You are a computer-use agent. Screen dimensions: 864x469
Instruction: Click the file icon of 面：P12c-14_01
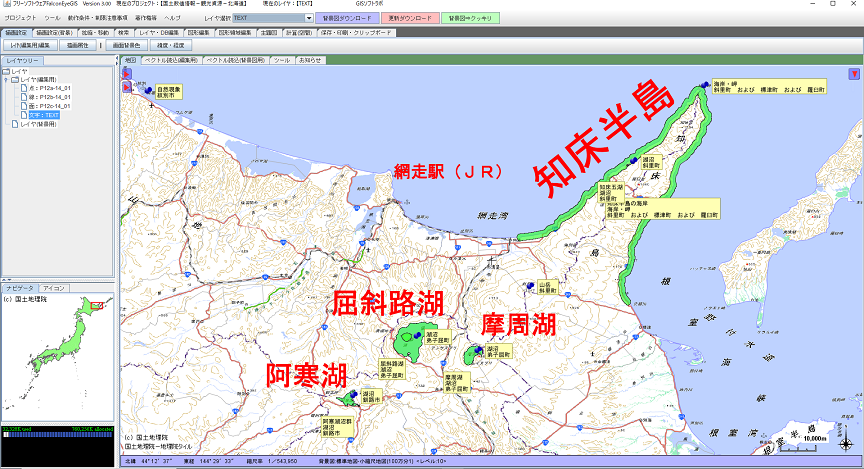tap(24, 106)
